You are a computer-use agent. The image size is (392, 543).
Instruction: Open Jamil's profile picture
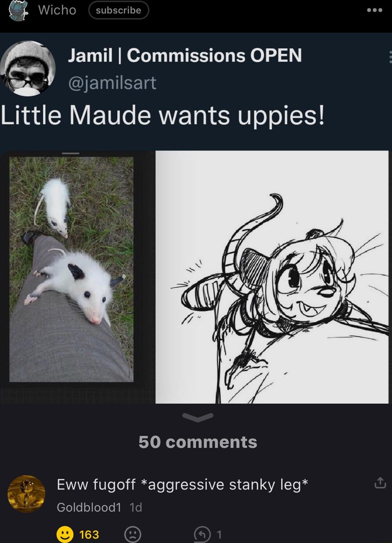click(x=28, y=68)
